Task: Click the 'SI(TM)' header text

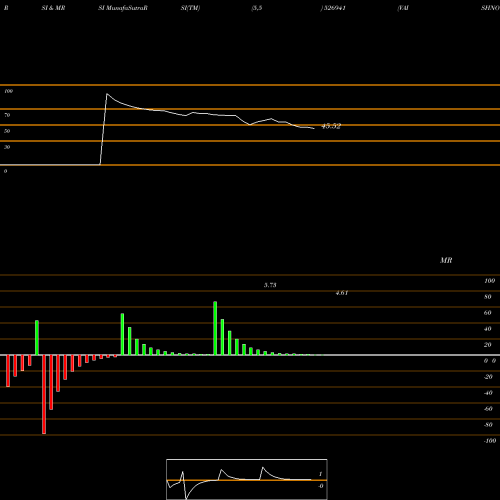Action: click(x=190, y=8)
